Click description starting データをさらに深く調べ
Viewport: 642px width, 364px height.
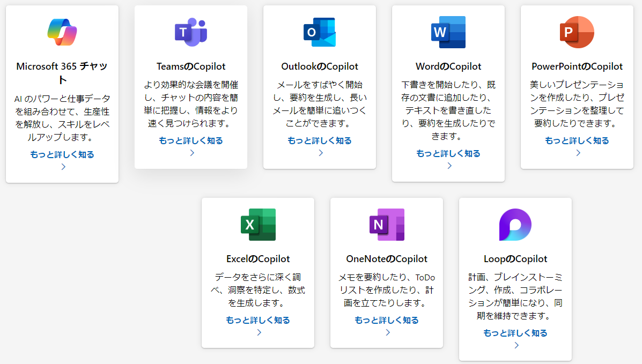[x=258, y=290]
